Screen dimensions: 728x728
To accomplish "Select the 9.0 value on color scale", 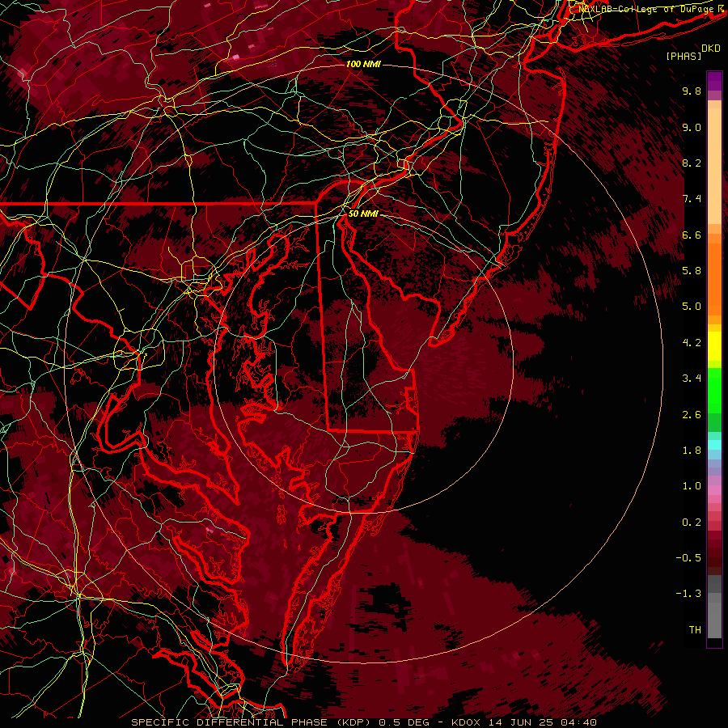I will coord(692,127).
